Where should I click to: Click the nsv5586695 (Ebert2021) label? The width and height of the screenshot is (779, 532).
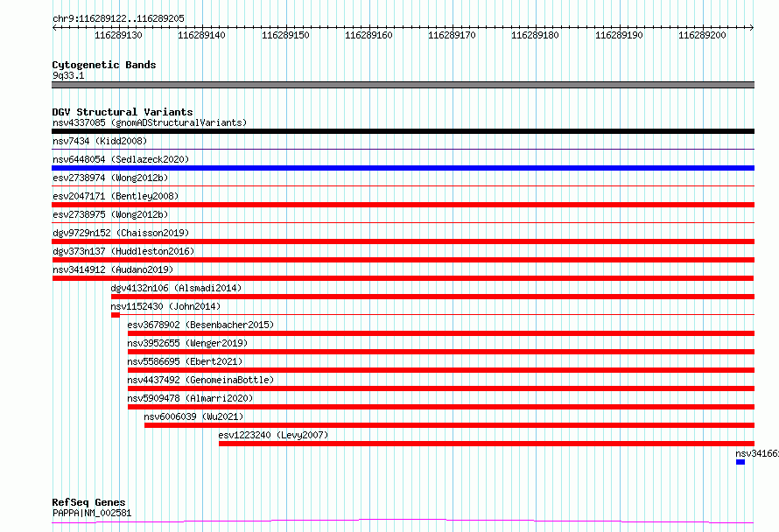[185, 361]
